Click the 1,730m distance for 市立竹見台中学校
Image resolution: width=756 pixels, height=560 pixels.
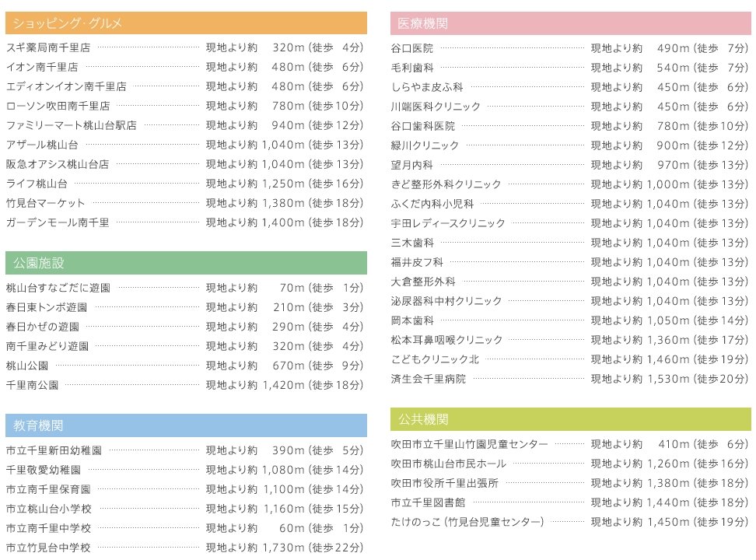point(283,548)
